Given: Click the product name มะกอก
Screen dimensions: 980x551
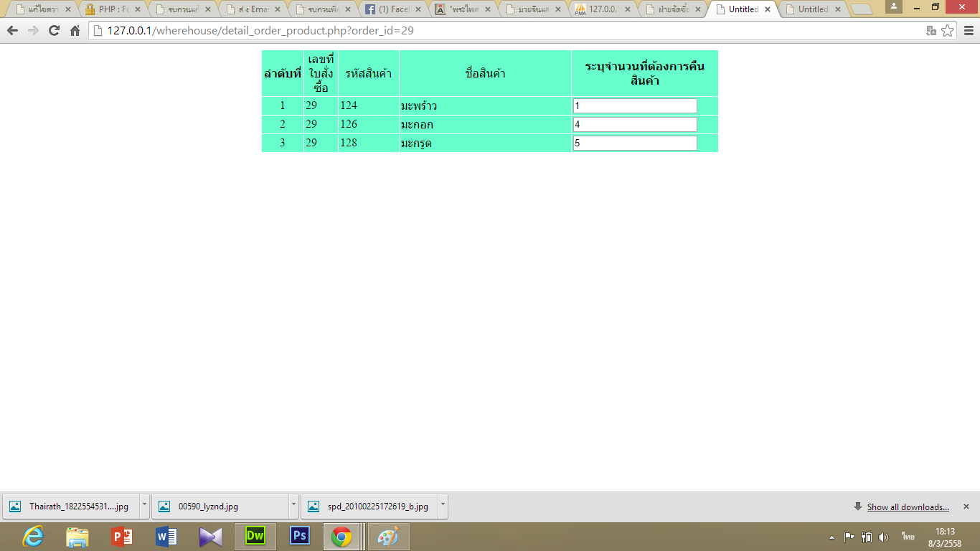Looking at the screenshot, I should [x=417, y=125].
